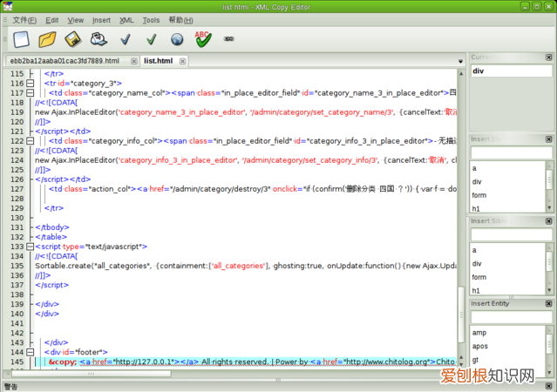Collapse the footer div fold at line 144
This screenshot has width=557, height=392.
point(30,352)
